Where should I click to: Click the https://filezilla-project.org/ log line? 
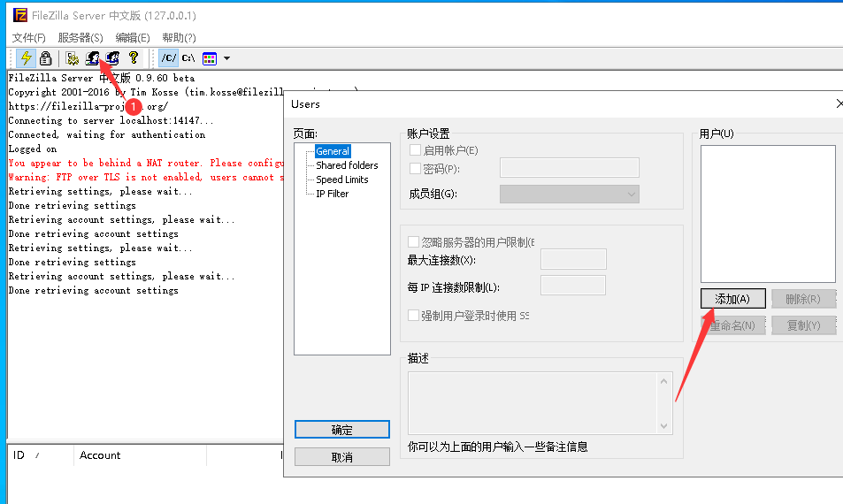88,106
